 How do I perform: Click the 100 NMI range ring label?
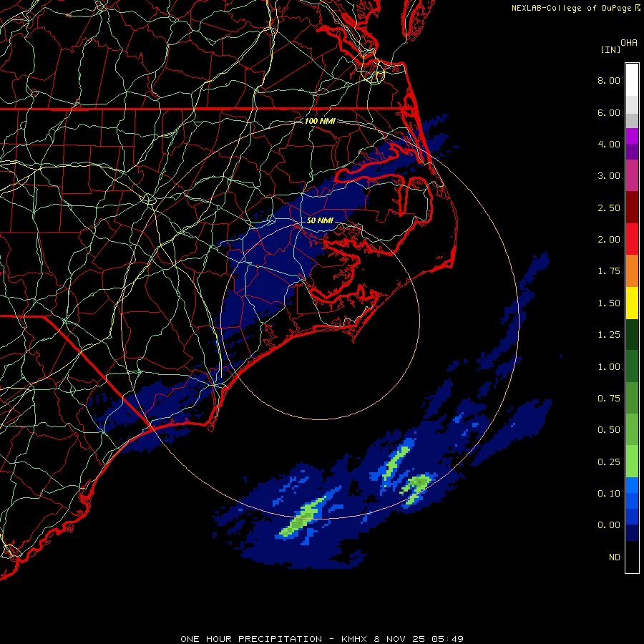coord(320,121)
